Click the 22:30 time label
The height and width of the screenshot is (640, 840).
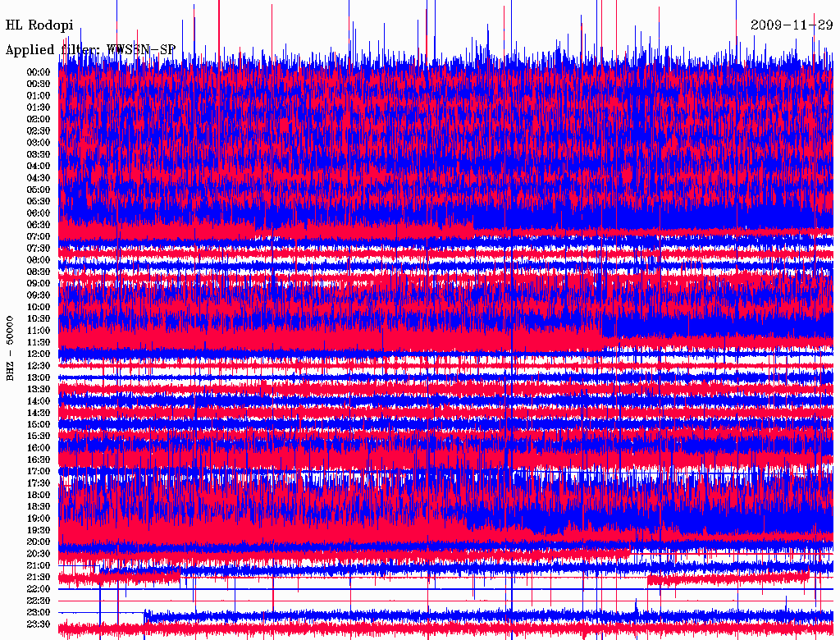pyautogui.click(x=39, y=601)
